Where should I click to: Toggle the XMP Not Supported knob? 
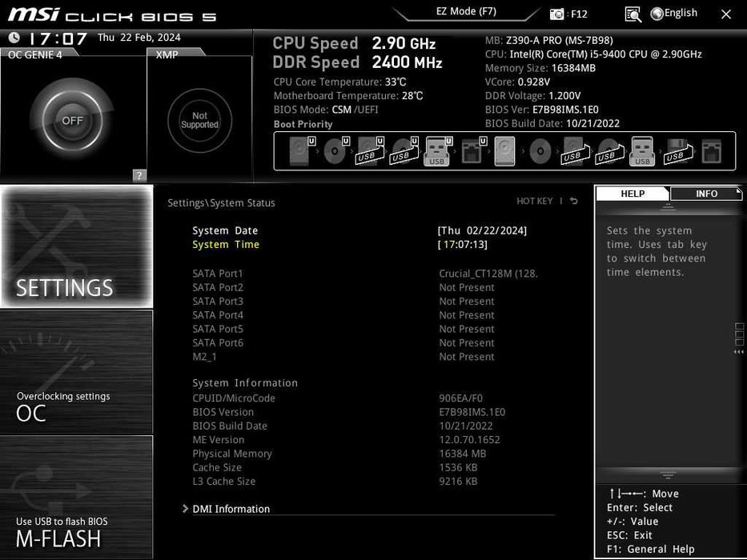[199, 120]
